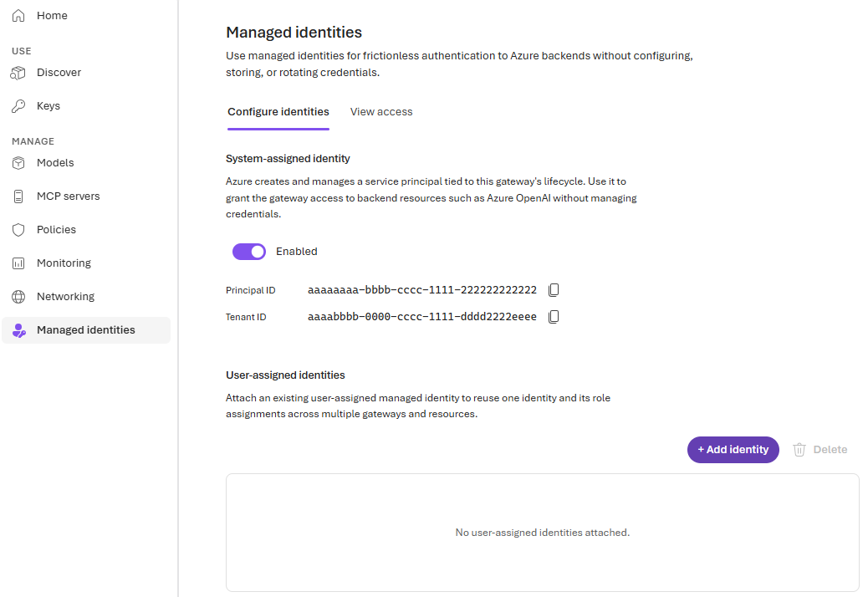Screen dimensions: 868x597
Task: Select the Configure identities tab
Action: click(x=278, y=112)
